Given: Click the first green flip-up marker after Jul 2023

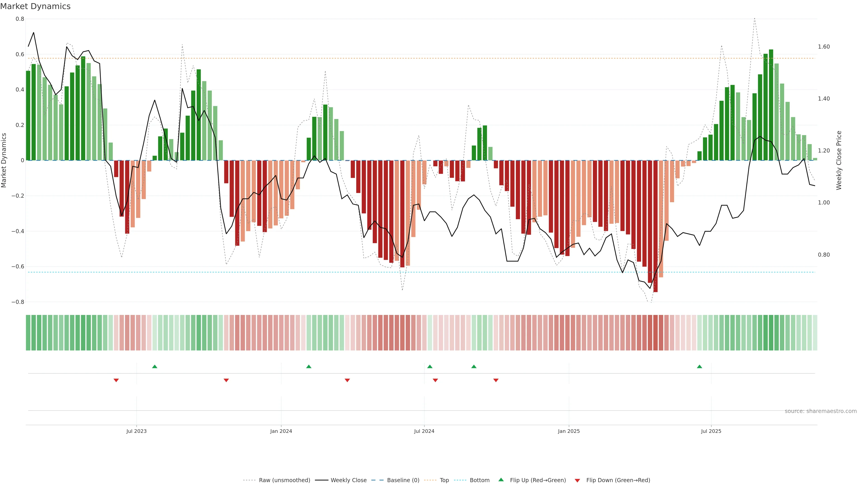Looking at the screenshot, I should click(155, 366).
